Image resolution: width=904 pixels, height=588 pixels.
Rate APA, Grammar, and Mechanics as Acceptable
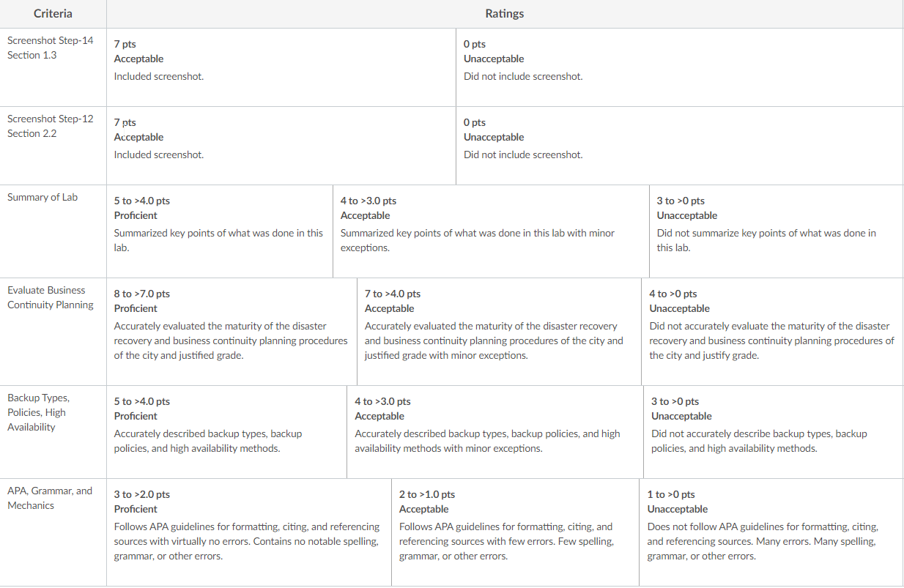pyautogui.click(x=515, y=532)
